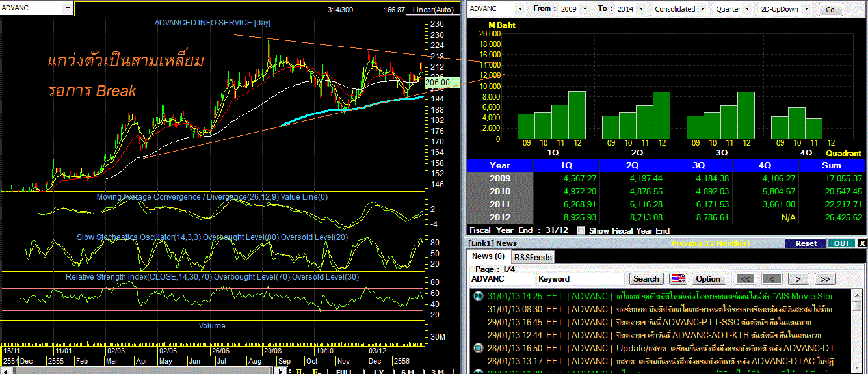
Task: Click the F+ zoom icon under the chart
Action: tap(300, 371)
